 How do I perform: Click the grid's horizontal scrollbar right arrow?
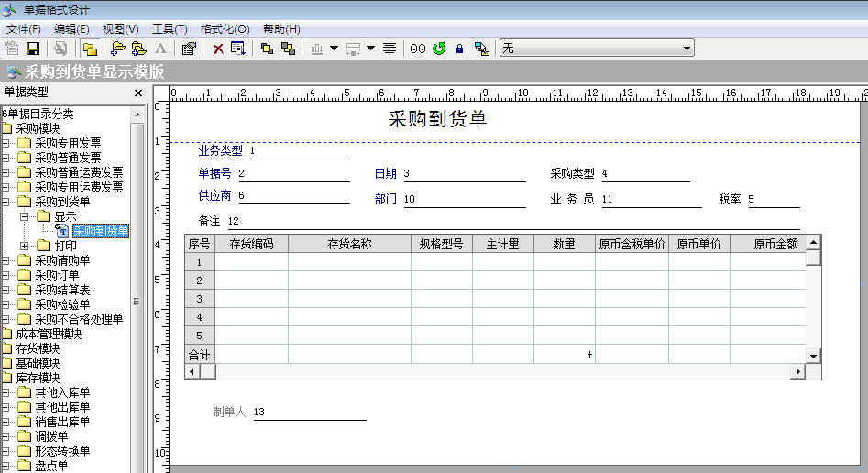point(797,371)
